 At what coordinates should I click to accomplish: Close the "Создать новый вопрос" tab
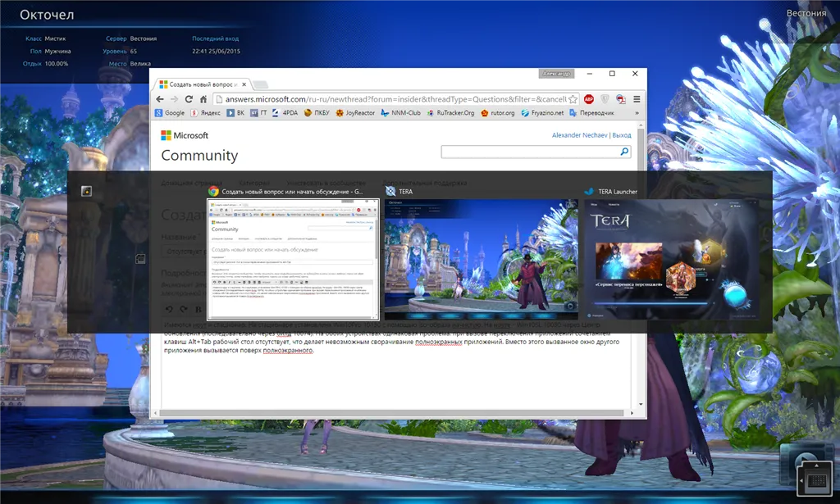pos(244,84)
